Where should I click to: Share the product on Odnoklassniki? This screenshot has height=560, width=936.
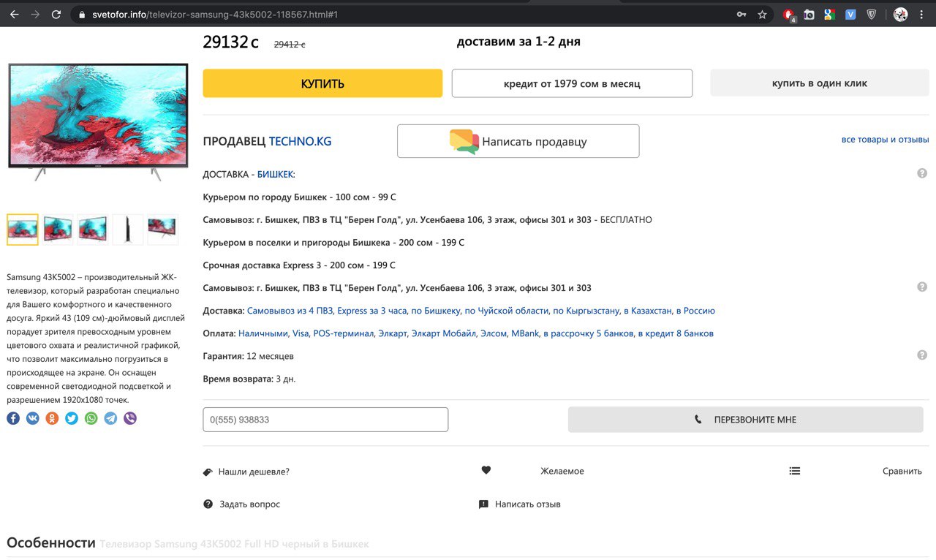[52, 418]
